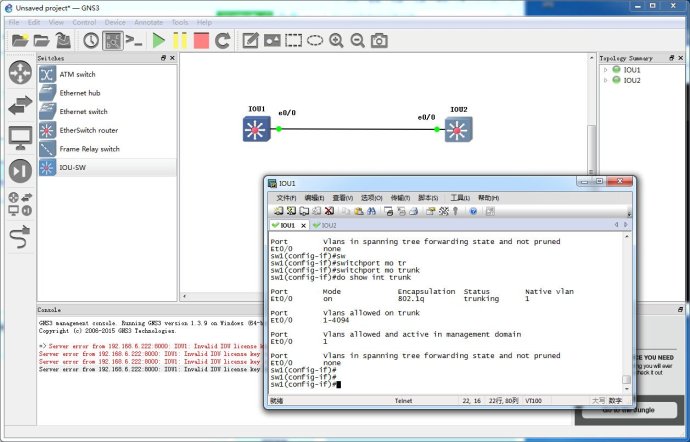Open the GNS3 Tools menu
Screen dimensions: 690x442
[x=180, y=22]
